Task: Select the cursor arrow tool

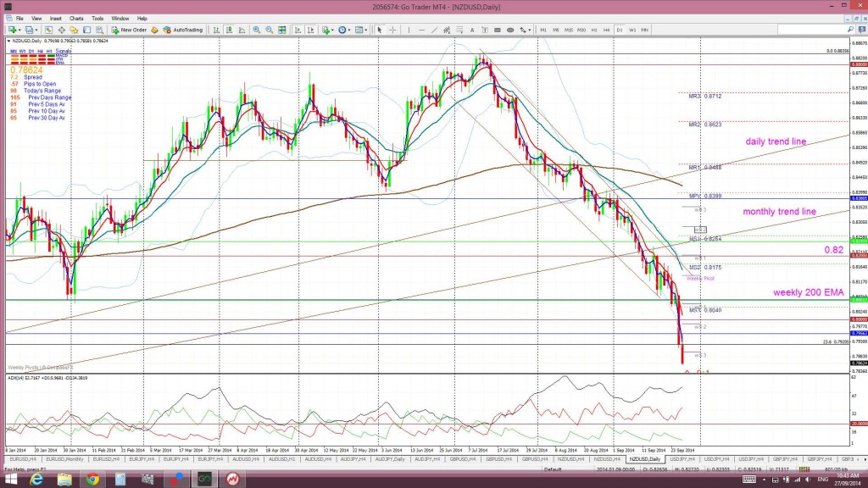Action: click(x=380, y=30)
